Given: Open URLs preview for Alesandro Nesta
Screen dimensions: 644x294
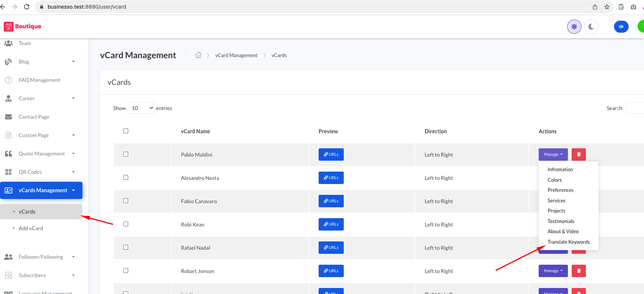Looking at the screenshot, I should coord(331,178).
